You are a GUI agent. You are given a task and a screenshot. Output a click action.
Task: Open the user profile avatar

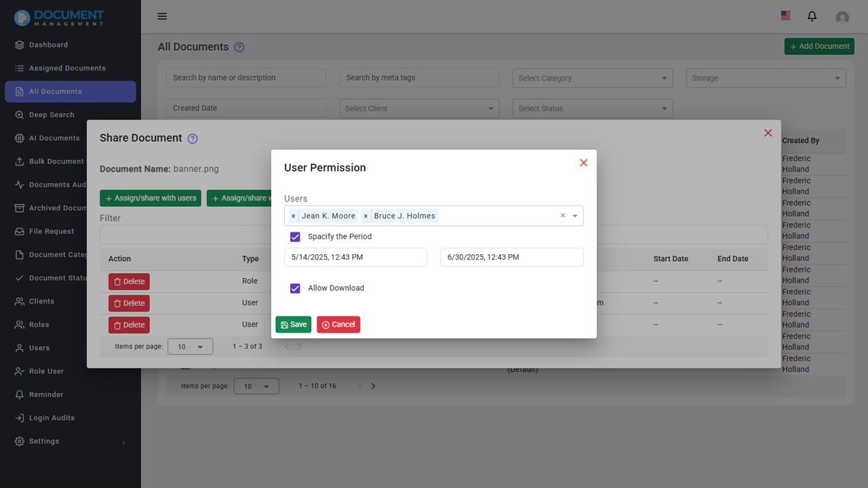(842, 18)
